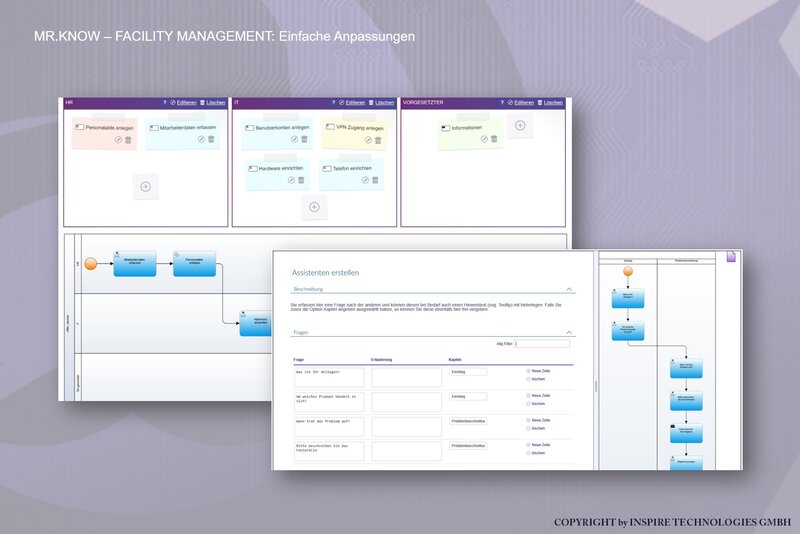Select the orange start event in assistant diagram
The width and height of the screenshot is (800, 534).
[x=628, y=271]
